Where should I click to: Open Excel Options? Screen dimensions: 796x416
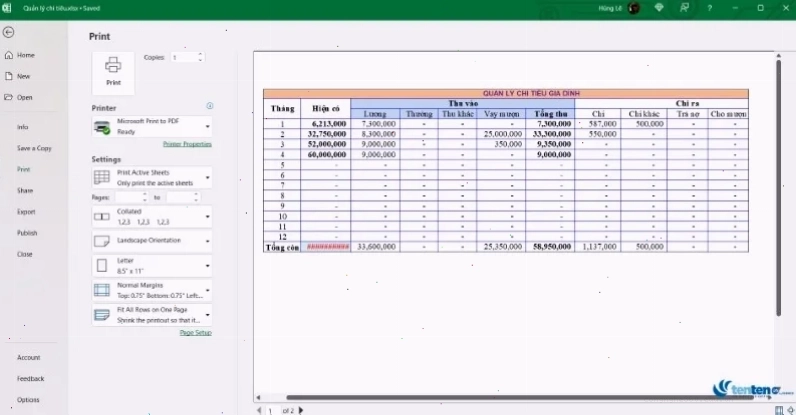pyautogui.click(x=28, y=400)
